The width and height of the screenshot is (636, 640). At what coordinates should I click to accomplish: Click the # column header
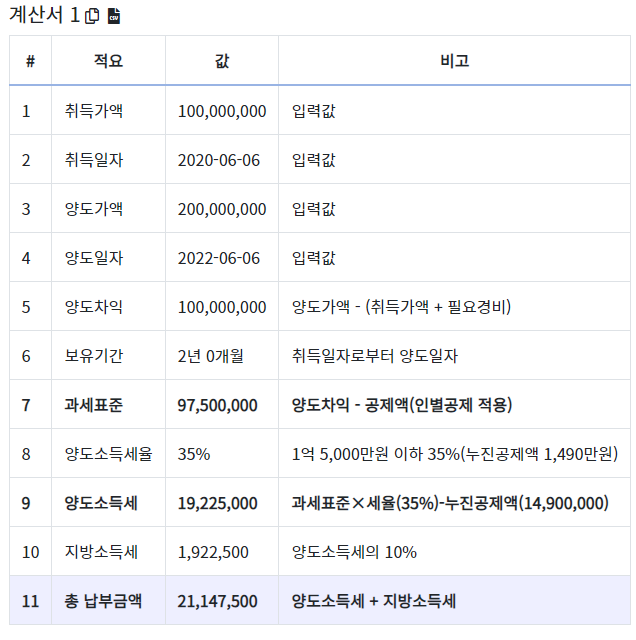pyautogui.click(x=30, y=61)
